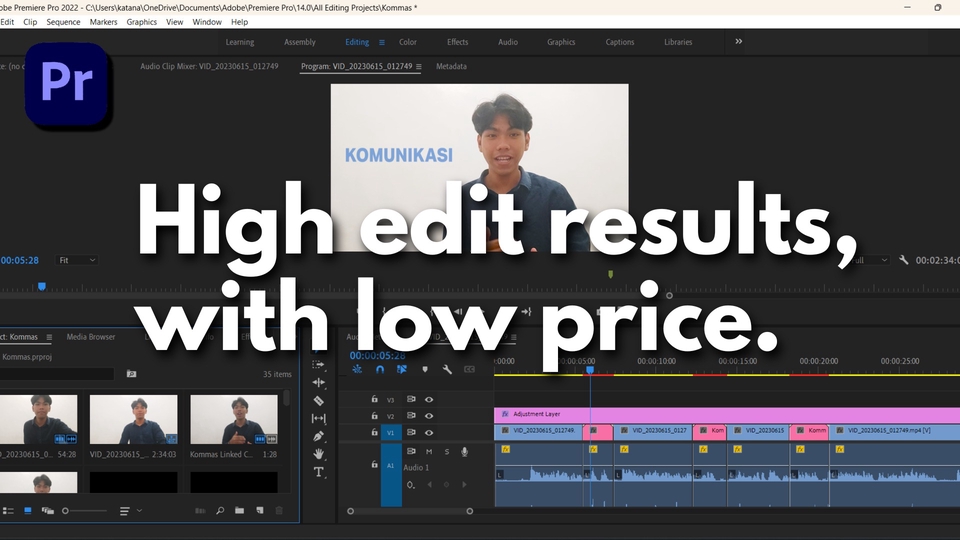Open the Audio Clip Mixer tab
Image resolution: width=960 pixels, height=540 pixels.
(x=209, y=66)
